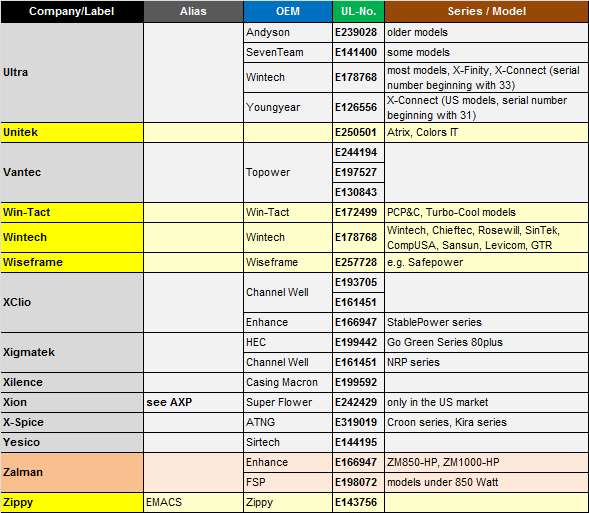This screenshot has width=589, height=513.
Task: Select the Wiseframe label cell
Action: point(72,262)
